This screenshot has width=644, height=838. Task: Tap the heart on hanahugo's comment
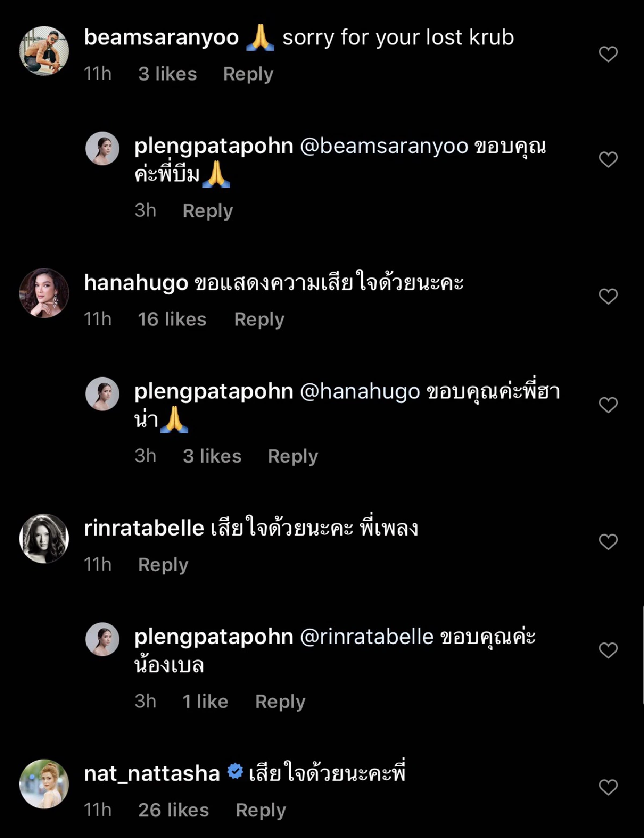[608, 296]
